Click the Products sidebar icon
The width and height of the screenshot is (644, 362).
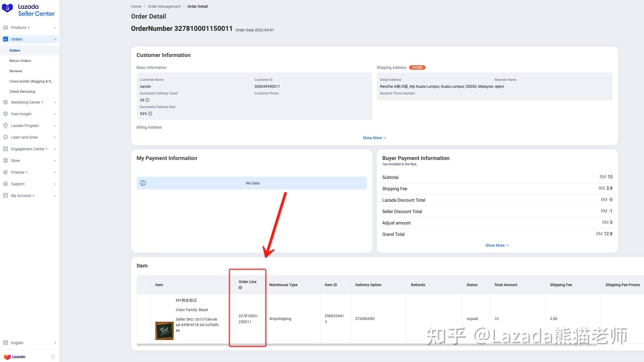click(6, 28)
